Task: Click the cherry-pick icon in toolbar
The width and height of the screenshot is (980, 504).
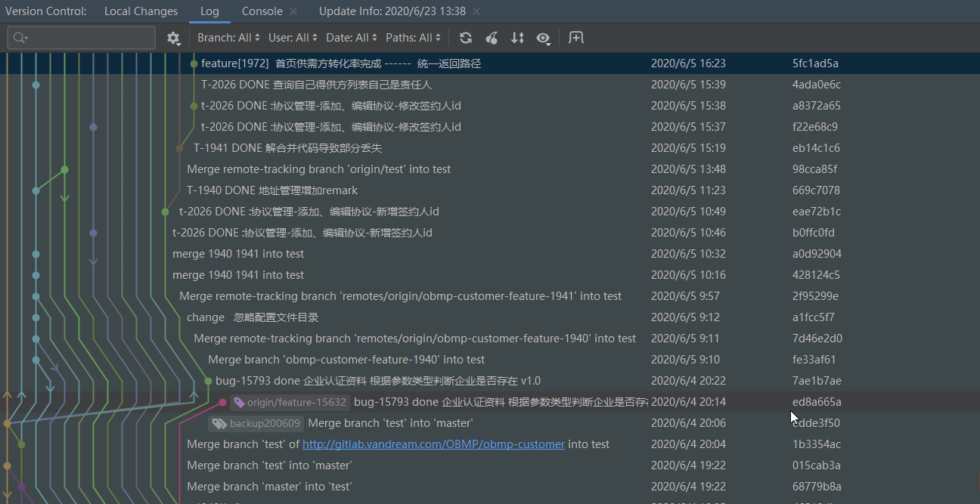Action: [x=492, y=38]
